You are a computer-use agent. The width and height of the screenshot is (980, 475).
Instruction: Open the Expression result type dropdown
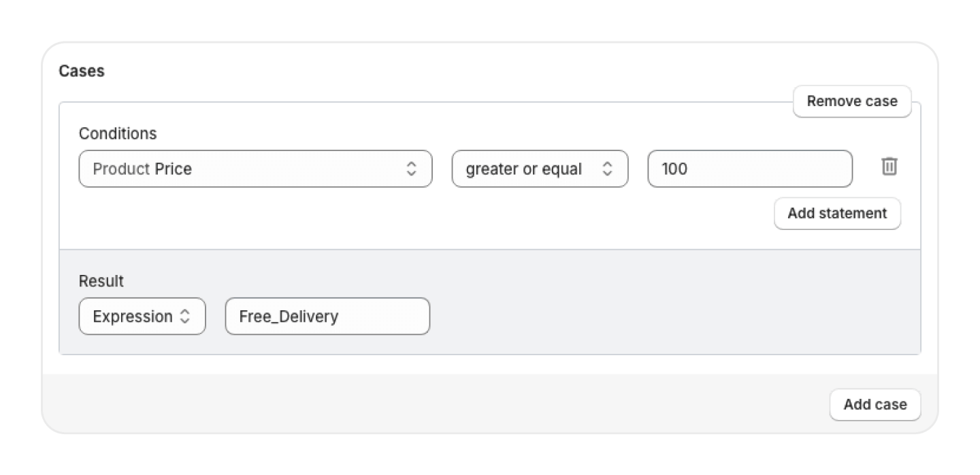pyautogui.click(x=142, y=316)
